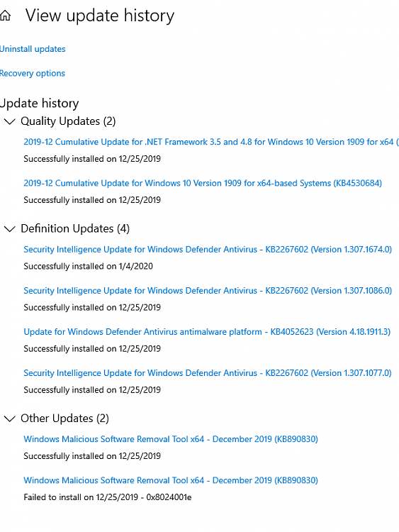Click the Home icon beside the page title
Screen dimensions: 399x532
tap(5, 16)
